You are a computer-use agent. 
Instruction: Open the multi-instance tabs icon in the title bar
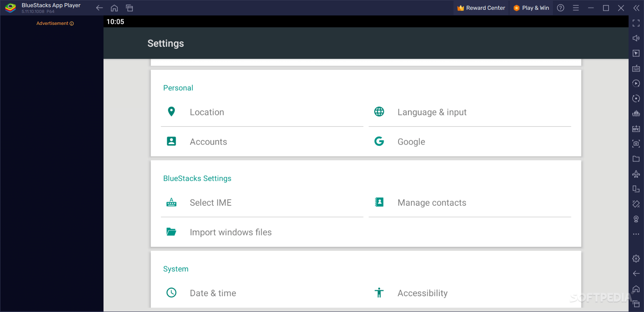point(129,8)
